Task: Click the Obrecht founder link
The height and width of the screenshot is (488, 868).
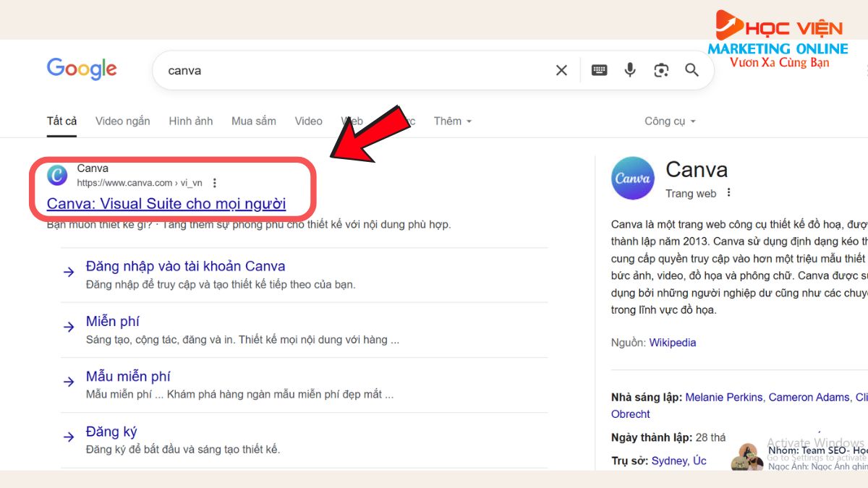Action: pos(631,414)
